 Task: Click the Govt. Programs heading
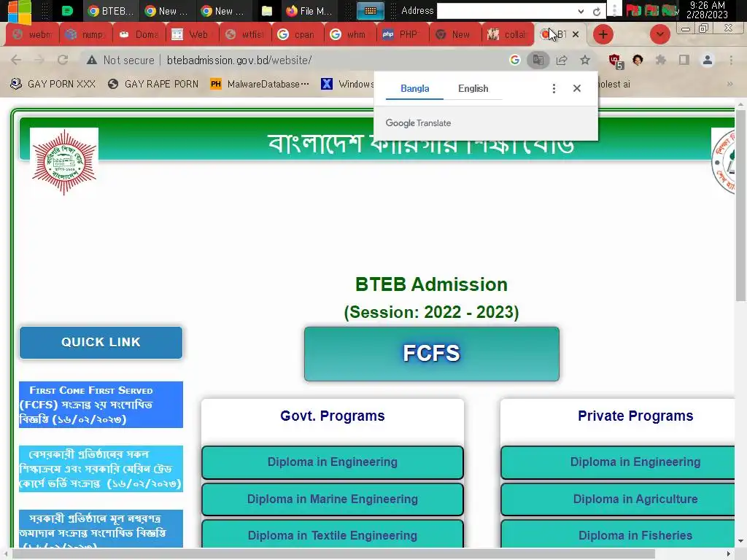(333, 416)
